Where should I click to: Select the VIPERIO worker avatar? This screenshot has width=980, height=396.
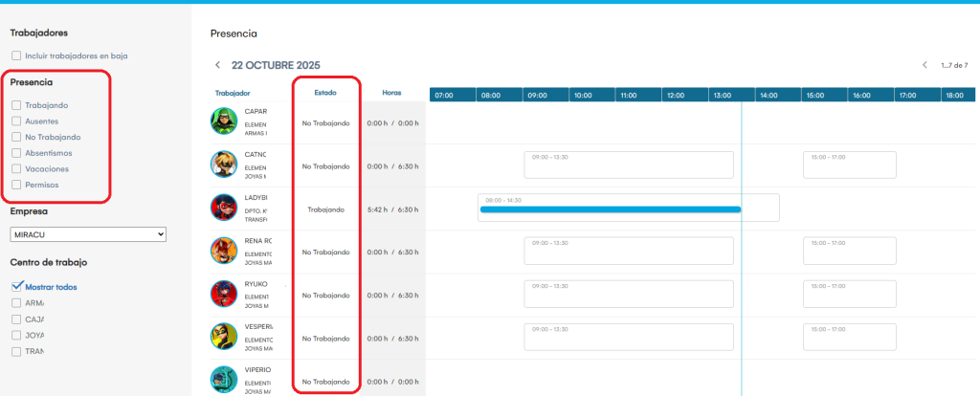[224, 380]
